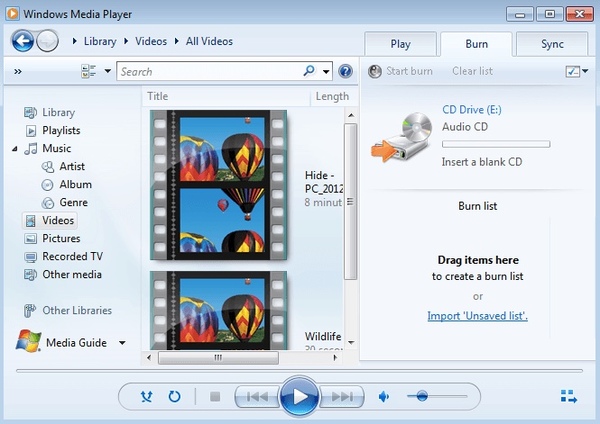Click the Music note icon
600x424 pixels.
[x=31, y=148]
